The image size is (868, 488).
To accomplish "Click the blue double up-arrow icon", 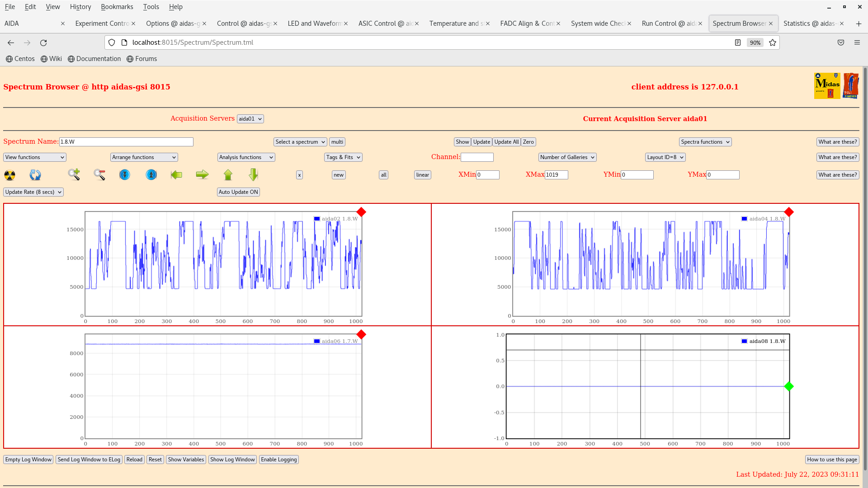I will [x=151, y=175].
